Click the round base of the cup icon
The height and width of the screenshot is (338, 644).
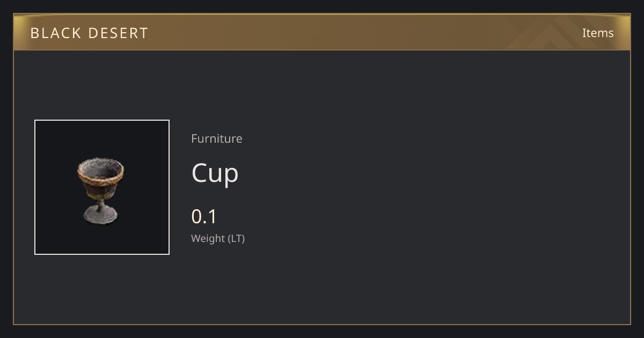[x=101, y=217]
